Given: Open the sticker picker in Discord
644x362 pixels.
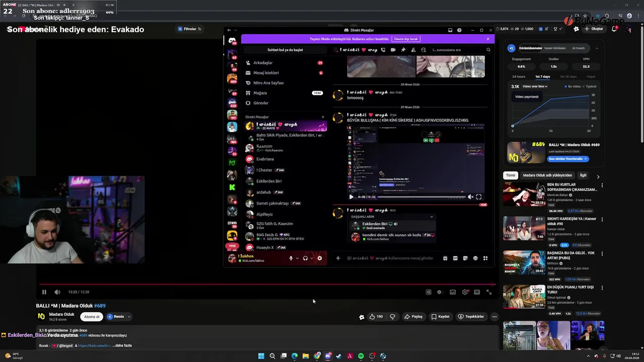Looking at the screenshot, I should tap(465, 258).
